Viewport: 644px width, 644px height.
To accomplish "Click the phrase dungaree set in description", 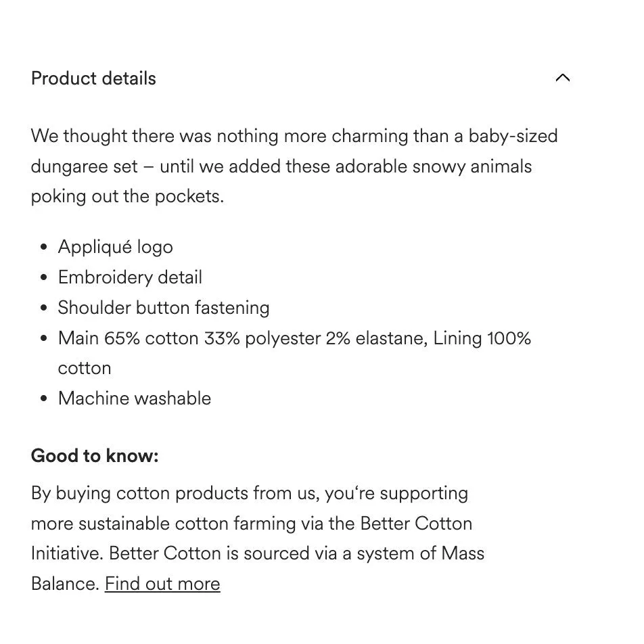I will tap(85, 166).
